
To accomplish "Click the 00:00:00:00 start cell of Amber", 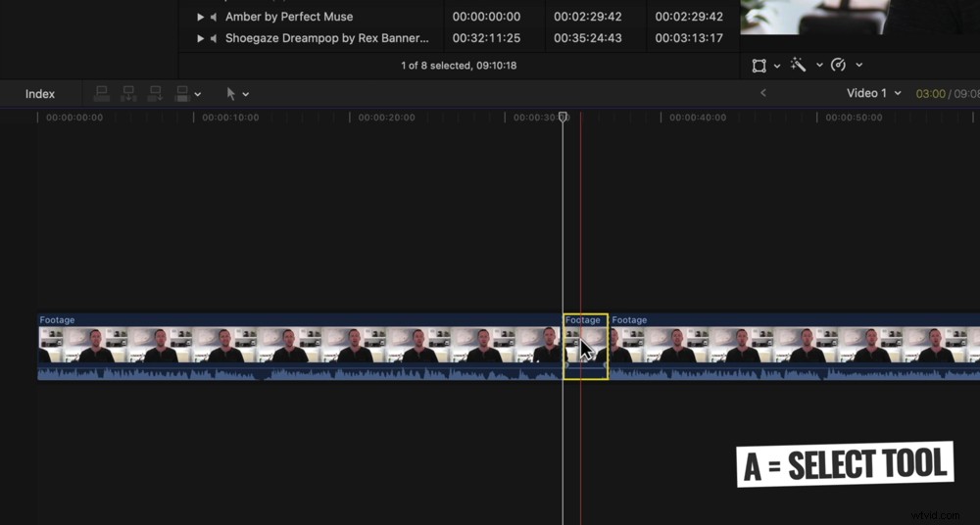I will (x=486, y=17).
